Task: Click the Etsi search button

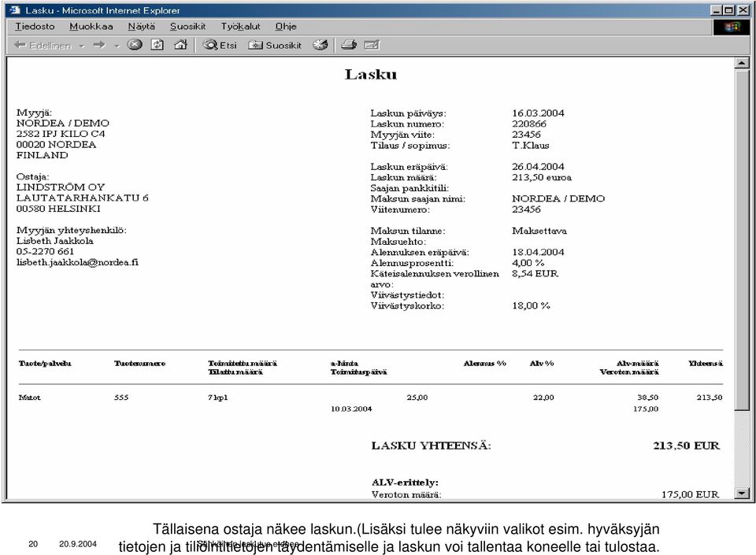Action: (x=220, y=46)
